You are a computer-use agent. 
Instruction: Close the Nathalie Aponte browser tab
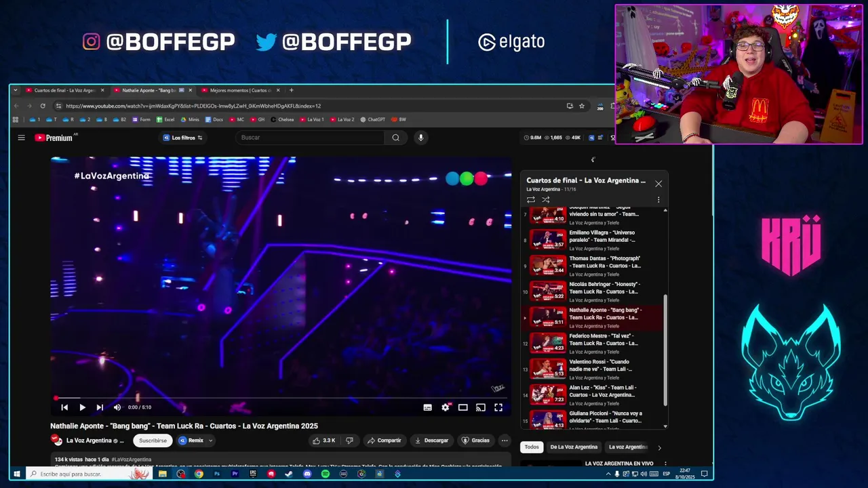[x=190, y=90]
